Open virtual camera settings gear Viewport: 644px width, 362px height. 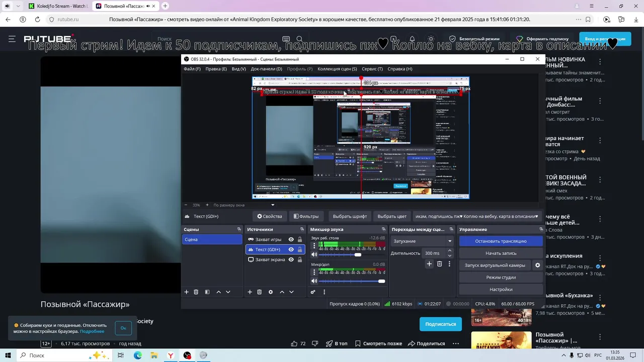pyautogui.click(x=537, y=265)
